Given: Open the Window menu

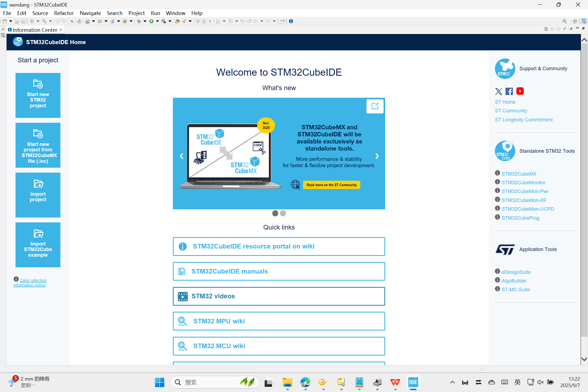Looking at the screenshot, I should point(175,13).
